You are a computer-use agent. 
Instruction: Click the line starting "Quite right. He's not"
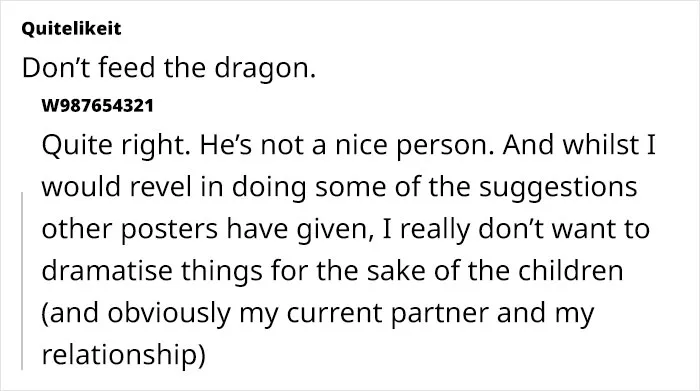(349, 145)
